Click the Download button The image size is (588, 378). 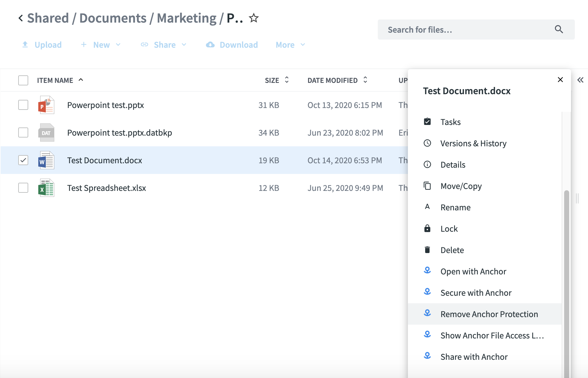click(232, 45)
